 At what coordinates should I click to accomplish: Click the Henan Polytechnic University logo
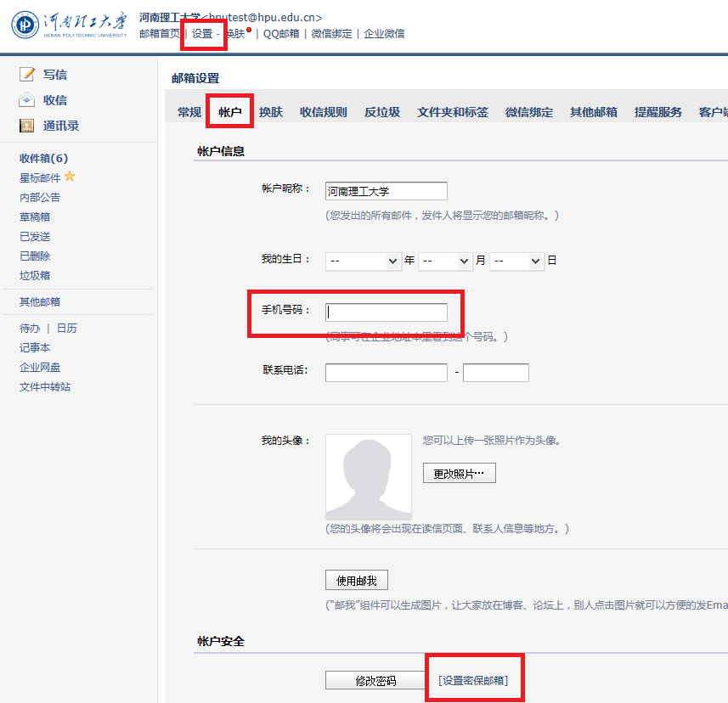pos(69,24)
